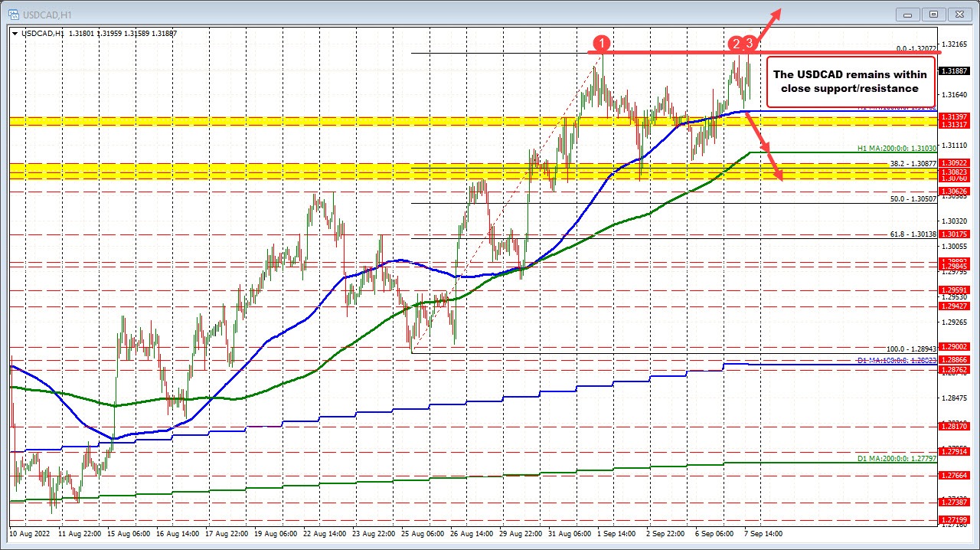The width and height of the screenshot is (980, 550).
Task: Expand the OHLC data row triangle
Action: click(15, 33)
